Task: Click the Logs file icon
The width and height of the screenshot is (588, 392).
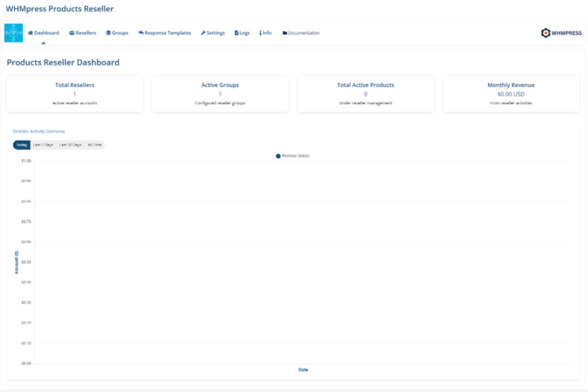Action: tap(236, 33)
